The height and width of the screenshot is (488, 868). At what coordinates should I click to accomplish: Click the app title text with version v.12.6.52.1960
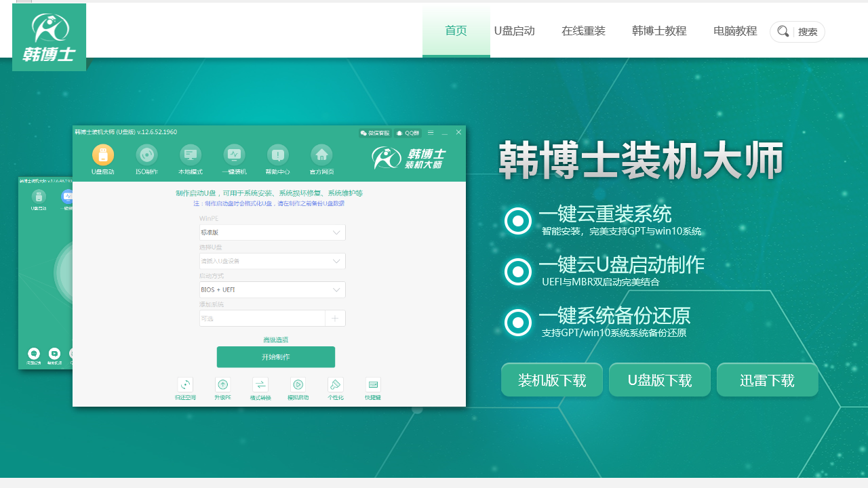[126, 132]
